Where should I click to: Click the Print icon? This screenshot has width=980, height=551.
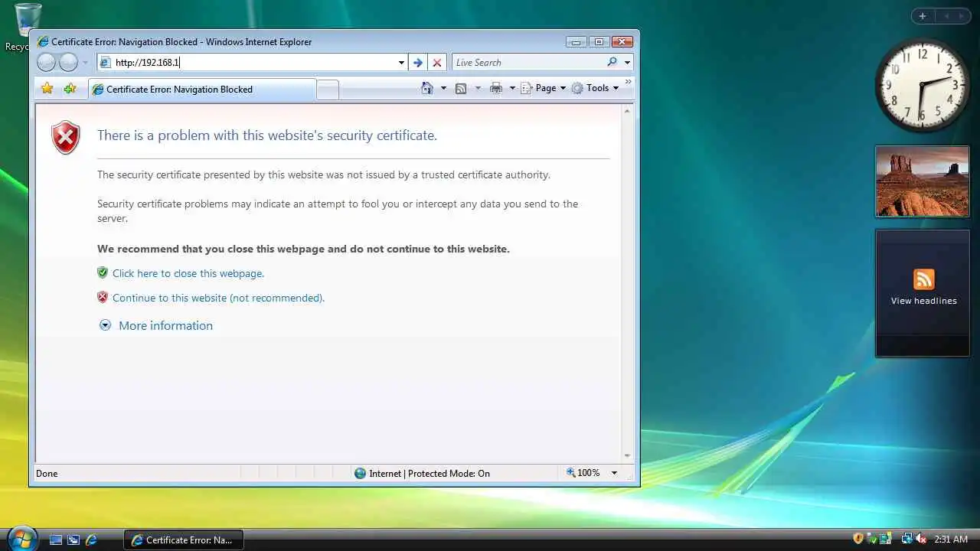tap(496, 88)
